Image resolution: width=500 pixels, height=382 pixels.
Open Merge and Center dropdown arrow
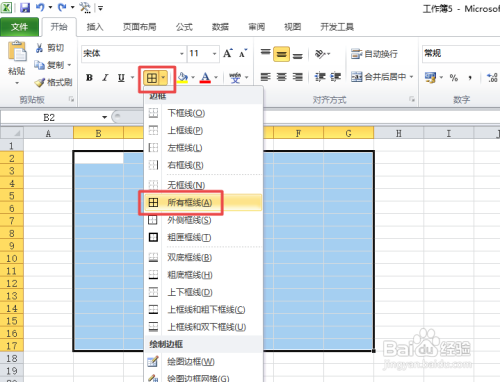coord(411,77)
